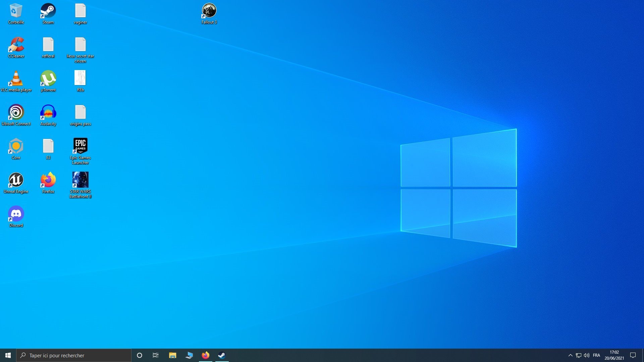Open the Windows Start menu
This screenshot has width=644, height=362.
pos(8,355)
